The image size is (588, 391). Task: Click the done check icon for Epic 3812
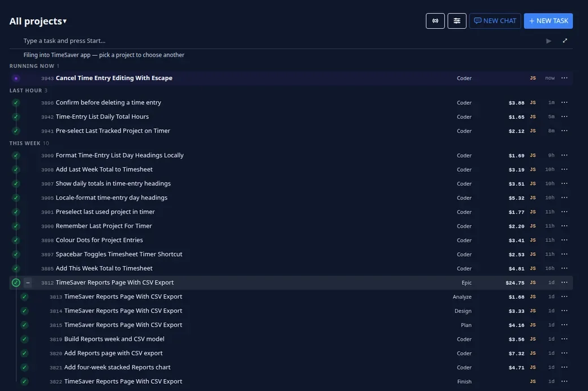tap(16, 283)
